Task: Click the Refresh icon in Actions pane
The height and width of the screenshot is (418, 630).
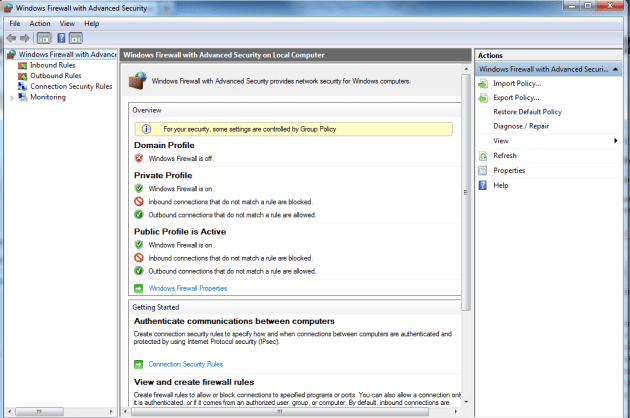Action: (x=483, y=156)
